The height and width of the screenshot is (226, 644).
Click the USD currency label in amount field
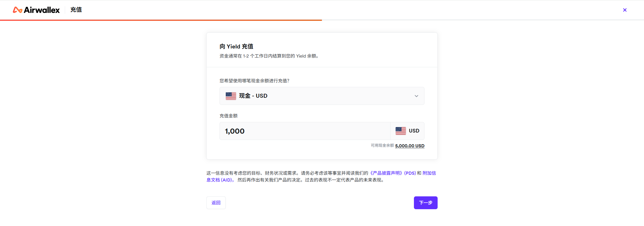pyautogui.click(x=414, y=131)
